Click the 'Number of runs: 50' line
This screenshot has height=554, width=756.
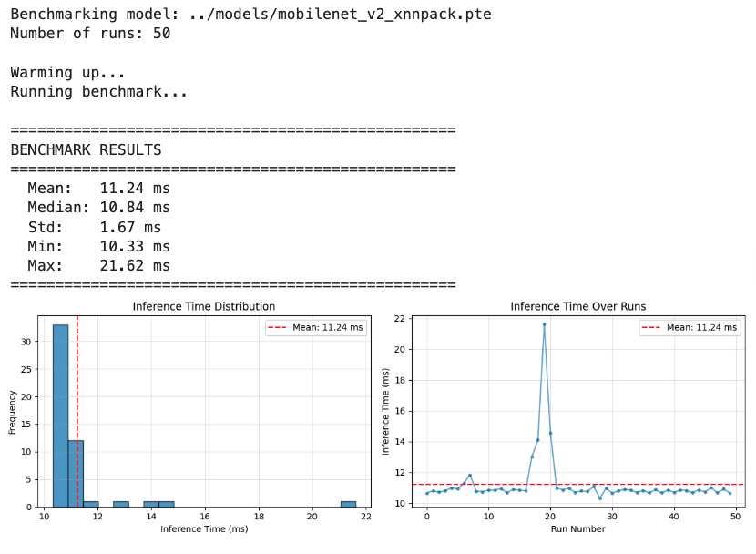[x=90, y=34]
